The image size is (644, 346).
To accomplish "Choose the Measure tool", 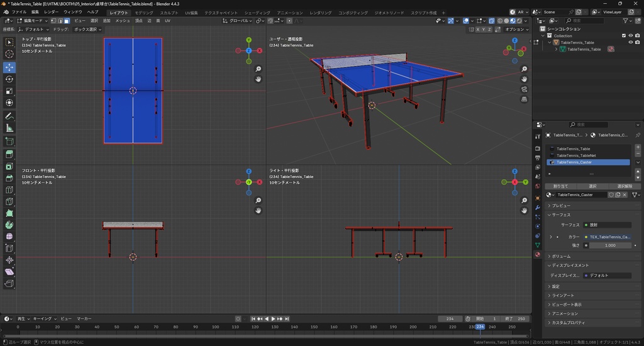I will pos(9,128).
